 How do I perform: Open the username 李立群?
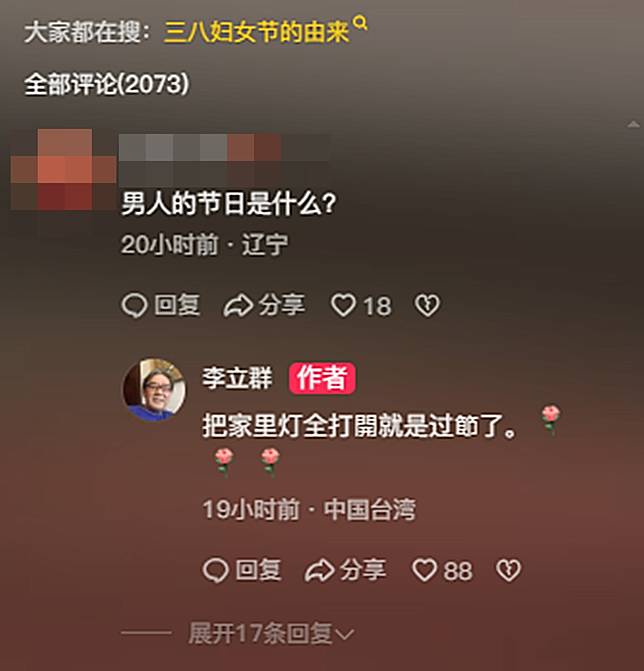point(237,378)
